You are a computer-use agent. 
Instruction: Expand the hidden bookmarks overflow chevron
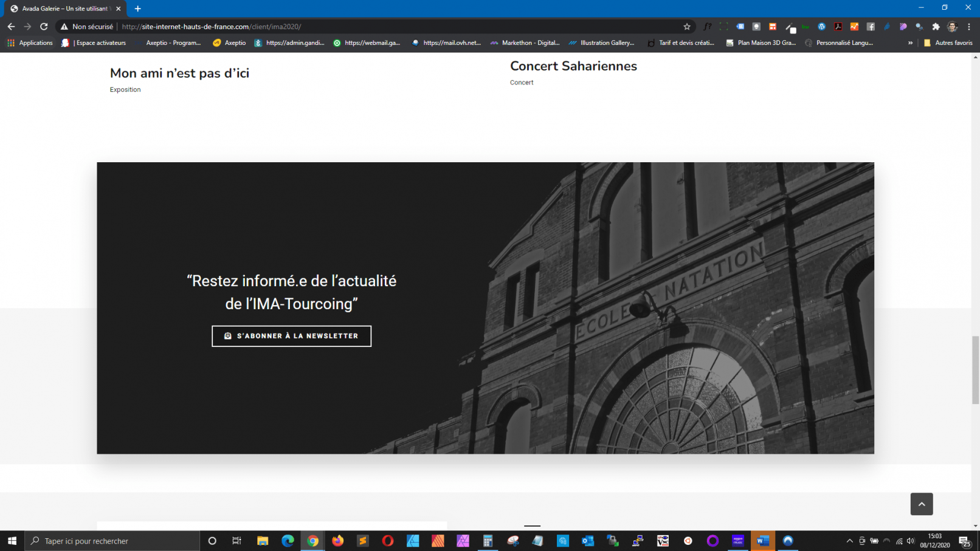[x=910, y=43]
